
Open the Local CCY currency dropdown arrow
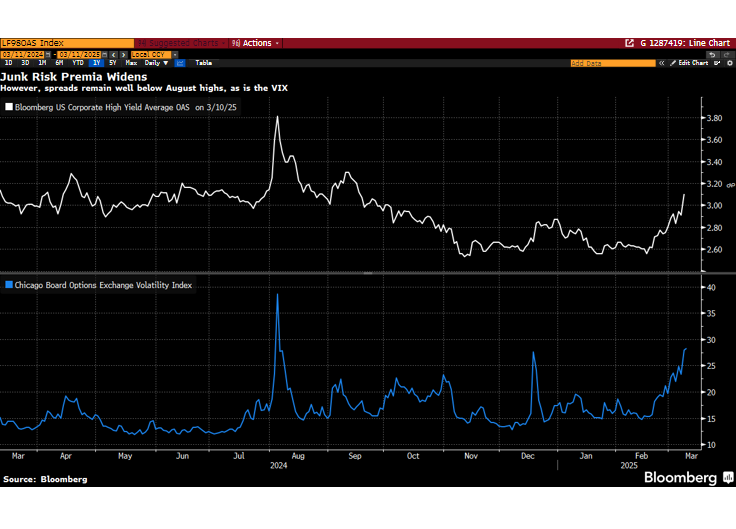[x=175, y=55]
